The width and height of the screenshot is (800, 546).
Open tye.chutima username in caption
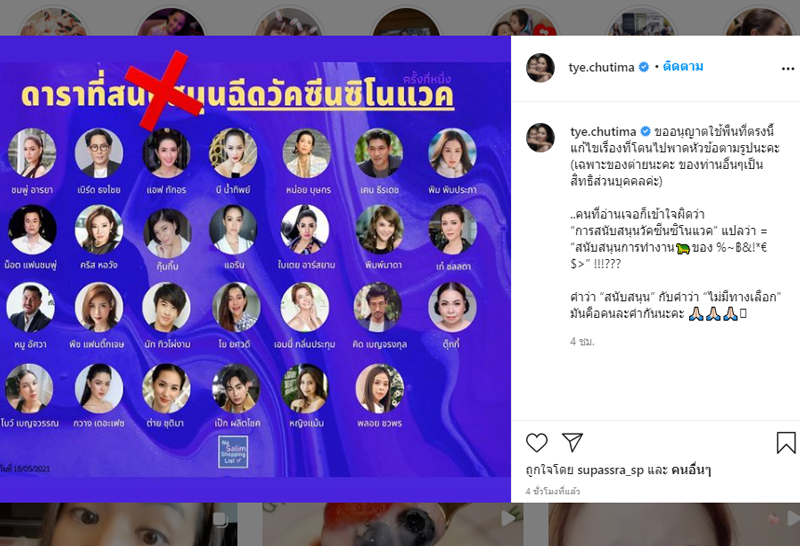pyautogui.click(x=603, y=132)
